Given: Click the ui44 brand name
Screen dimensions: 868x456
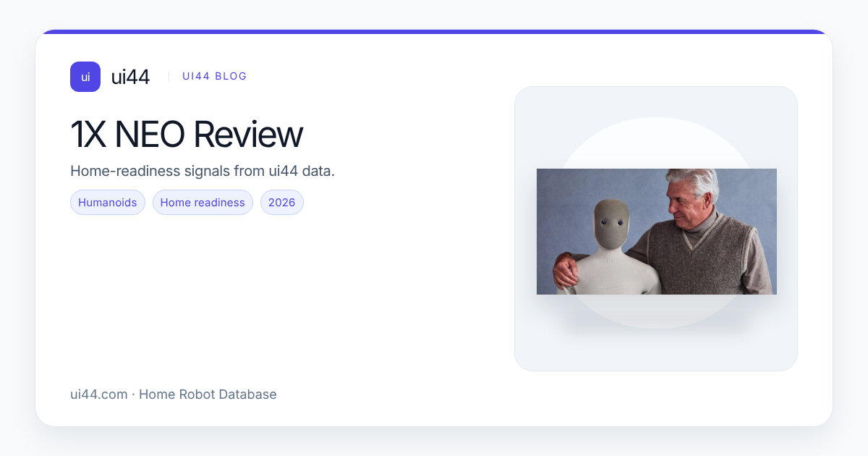Looking at the screenshot, I should click(130, 77).
